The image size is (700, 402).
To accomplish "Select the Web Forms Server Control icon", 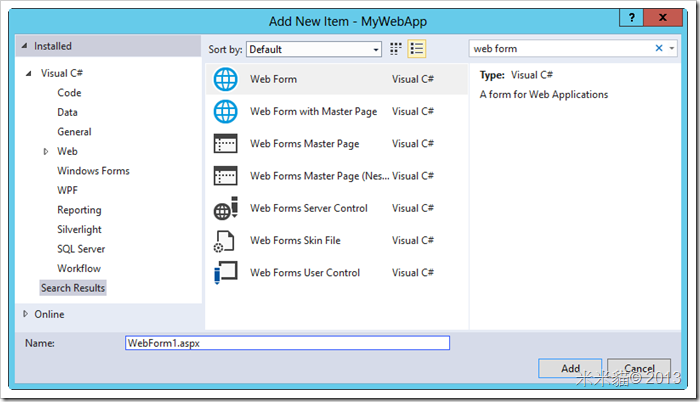I will coord(225,208).
